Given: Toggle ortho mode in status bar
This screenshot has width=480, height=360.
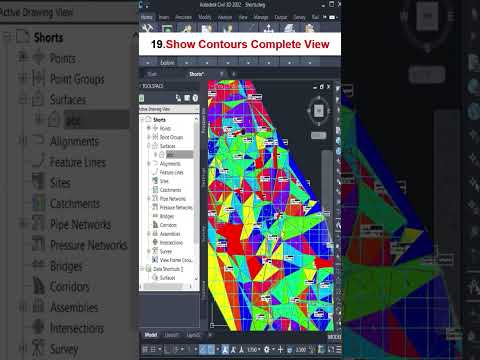Looking at the screenshot, I should tap(168, 349).
